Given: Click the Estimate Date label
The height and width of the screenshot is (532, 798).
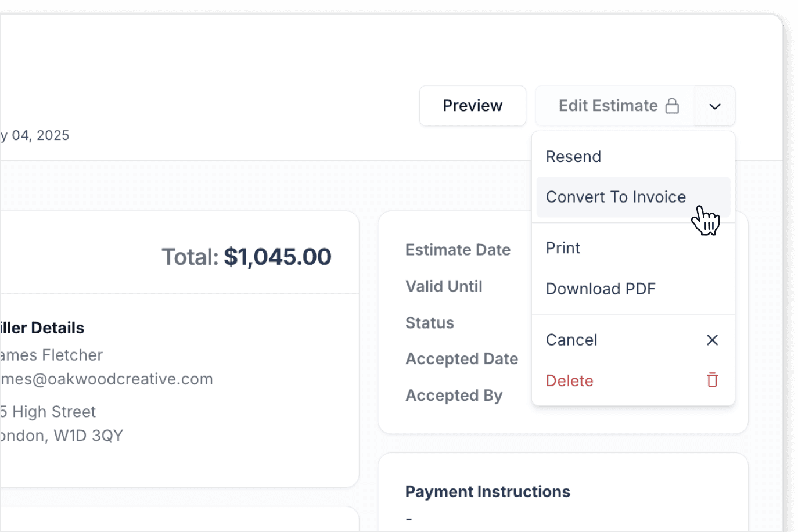Looking at the screenshot, I should (458, 250).
